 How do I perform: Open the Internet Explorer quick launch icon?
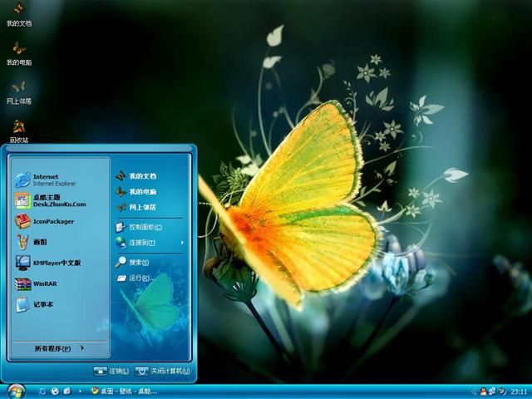42,392
